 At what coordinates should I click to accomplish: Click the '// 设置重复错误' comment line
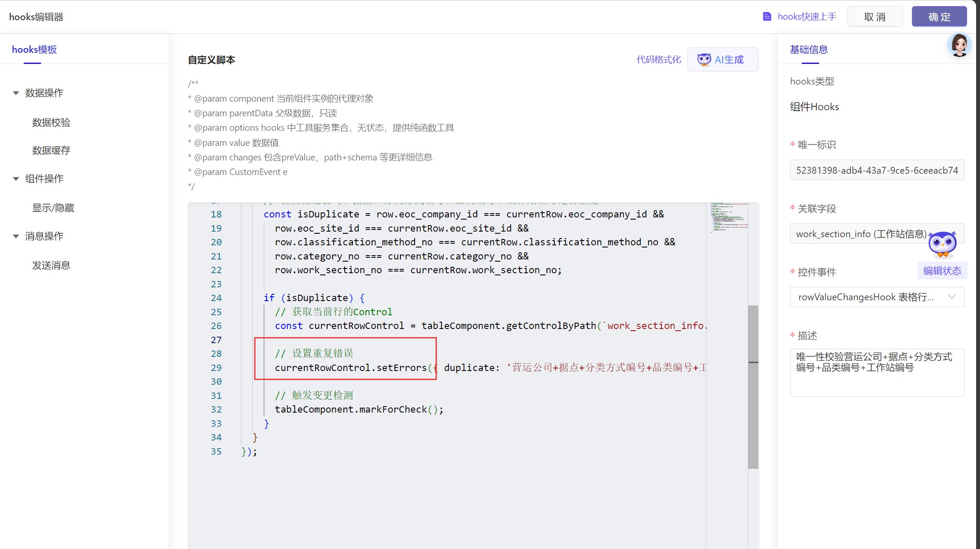[x=314, y=353]
